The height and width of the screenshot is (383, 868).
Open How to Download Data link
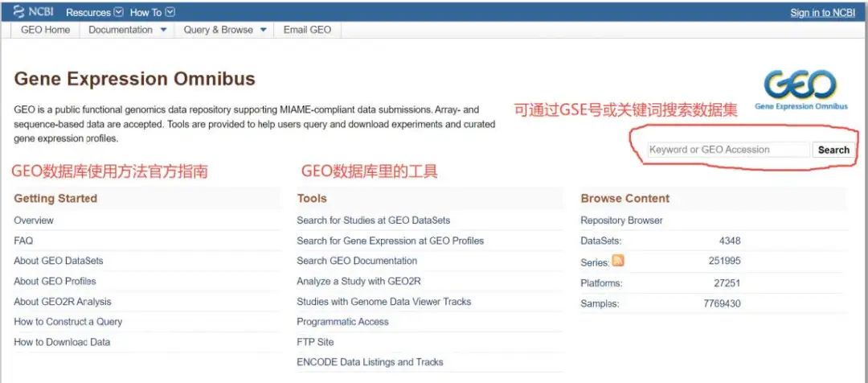tap(62, 342)
